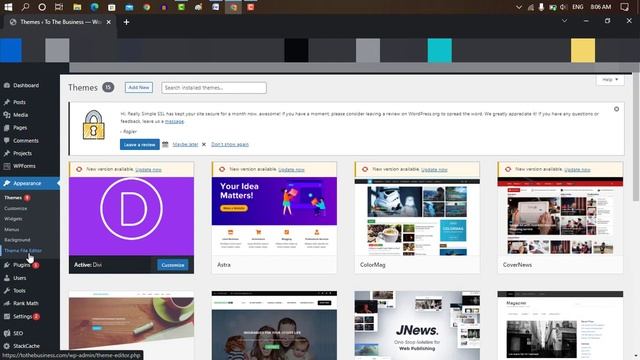Open the message link in notice

174,121
